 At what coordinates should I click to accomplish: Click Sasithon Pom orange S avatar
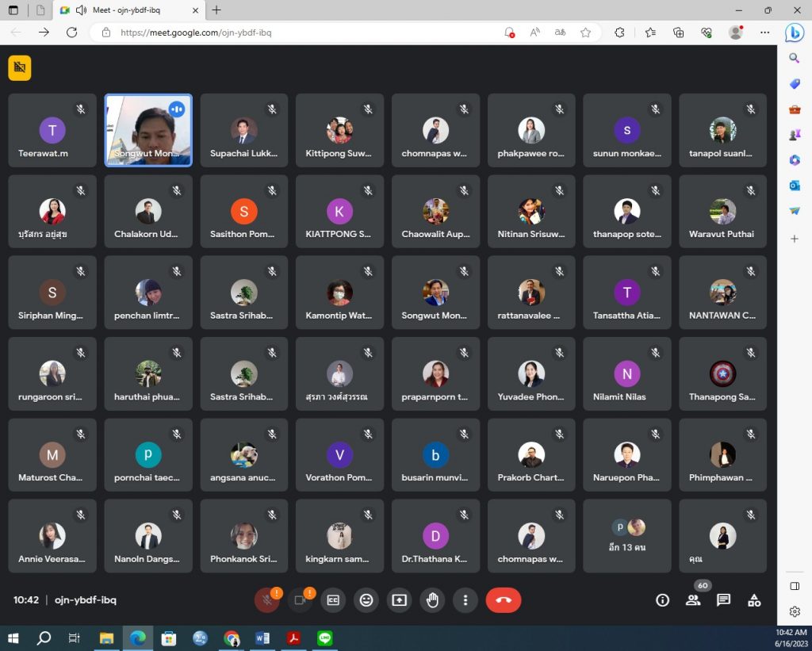(x=244, y=211)
